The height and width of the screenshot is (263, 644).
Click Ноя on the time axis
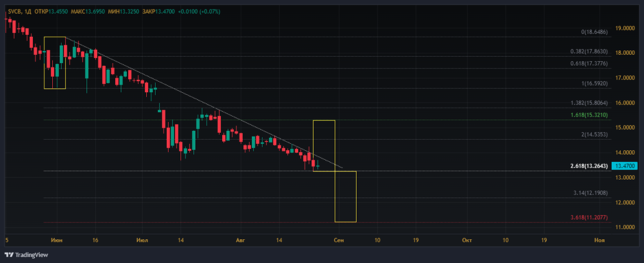click(x=599, y=240)
